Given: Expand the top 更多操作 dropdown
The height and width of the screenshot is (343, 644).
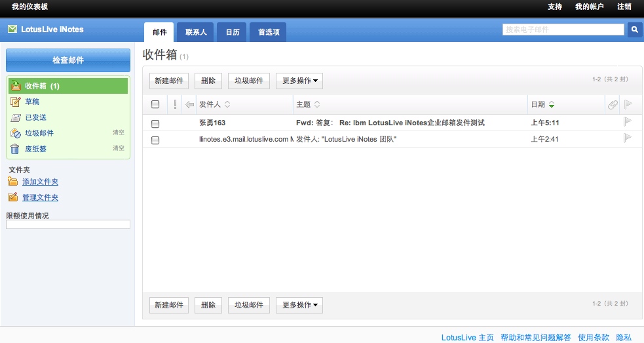Looking at the screenshot, I should [x=299, y=81].
